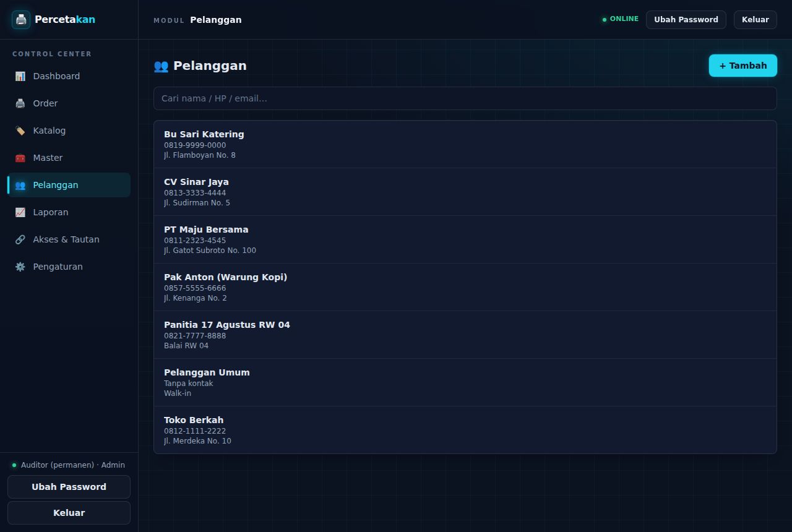Click the Pelanggan people icon in sidebar
The width and height of the screenshot is (792, 532).
pyautogui.click(x=20, y=185)
